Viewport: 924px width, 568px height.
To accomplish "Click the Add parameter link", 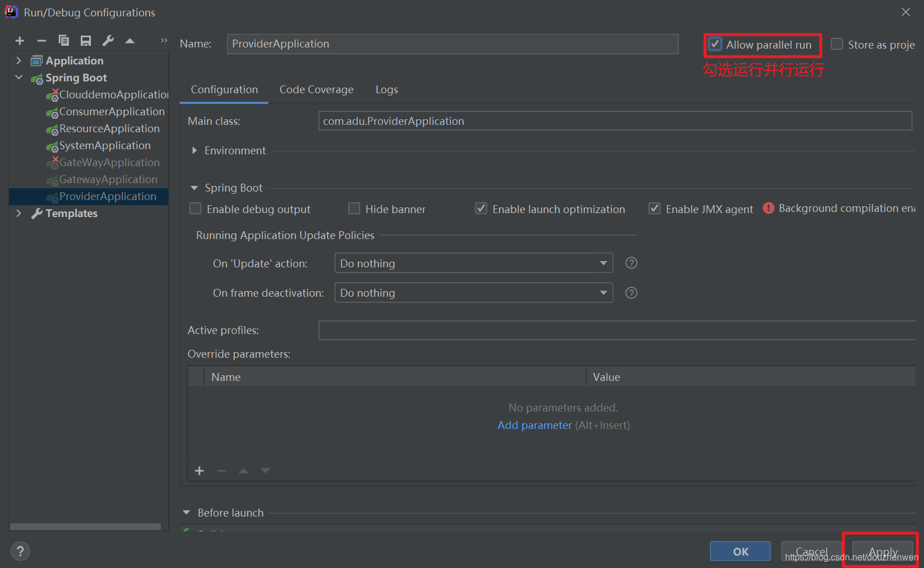I will click(x=535, y=425).
